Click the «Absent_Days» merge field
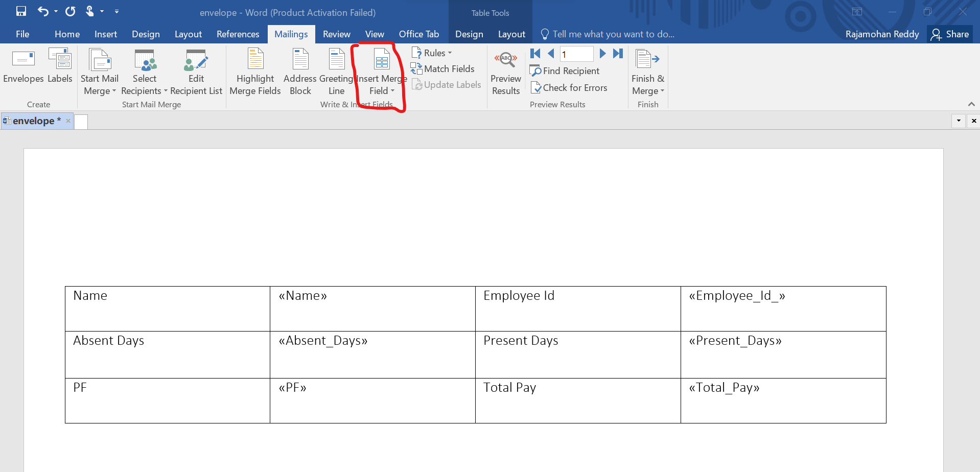The width and height of the screenshot is (980, 472). click(323, 341)
